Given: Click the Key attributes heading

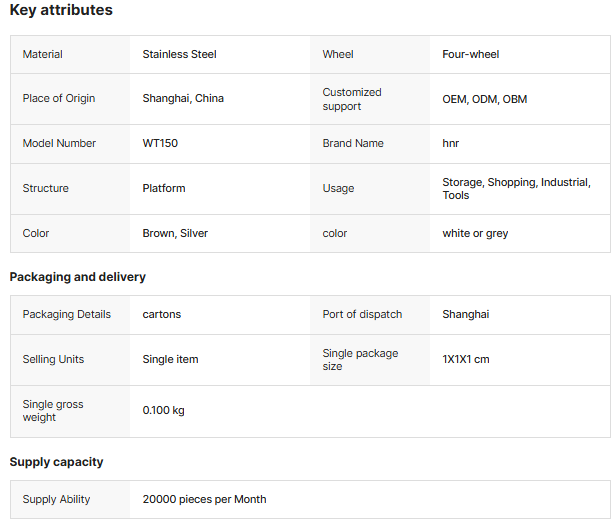Looking at the screenshot, I should pos(61,11).
